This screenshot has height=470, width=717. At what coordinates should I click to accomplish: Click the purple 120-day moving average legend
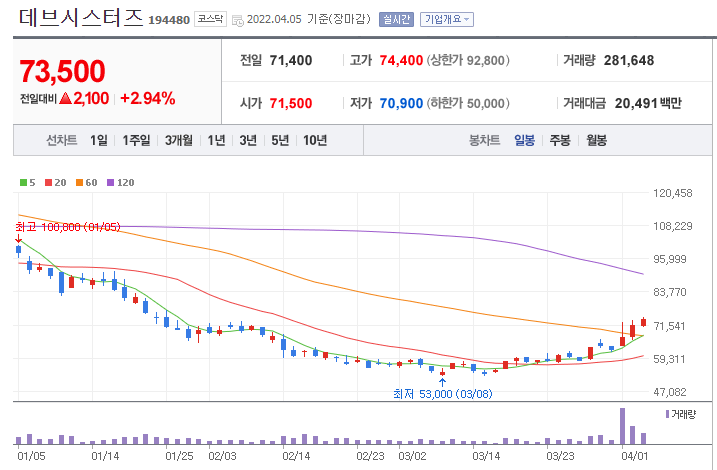click(x=121, y=182)
